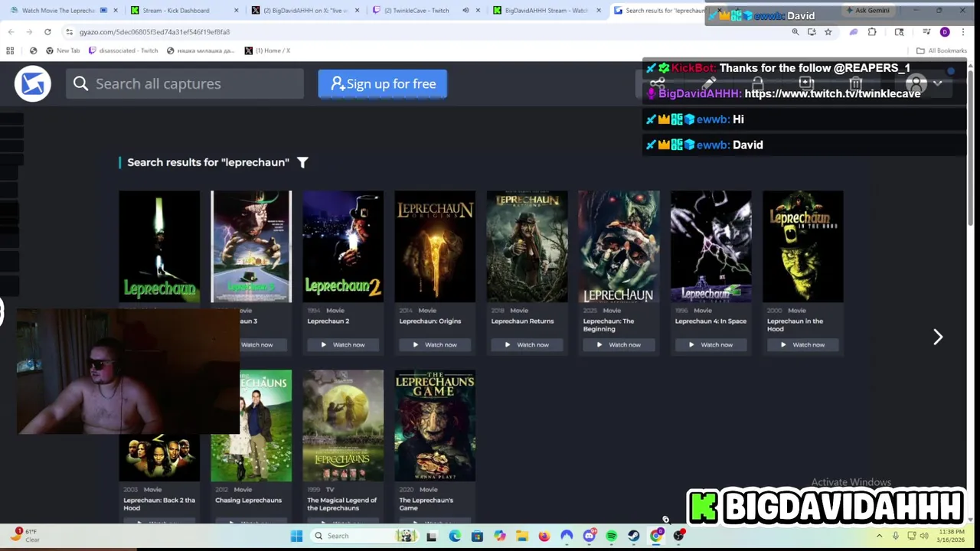Image resolution: width=980 pixels, height=551 pixels.
Task: Open the Chrome apps grid shortcut
Action: 10,51
